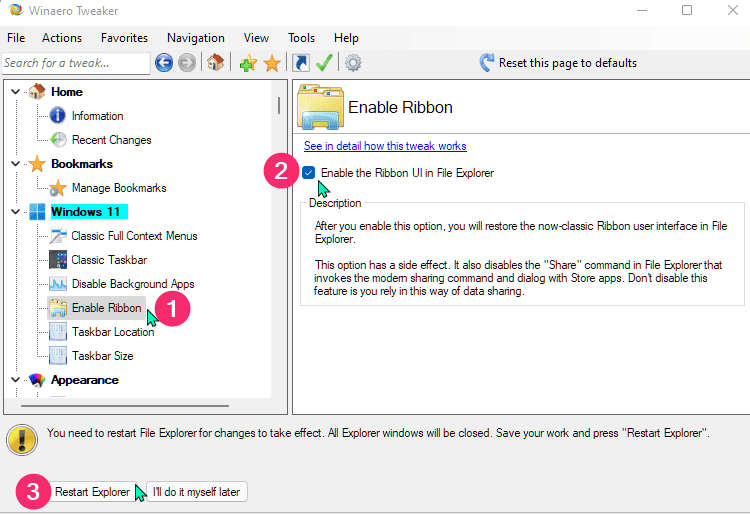Click the Disable Background Apps graph icon
This screenshot has height=514, width=750.
pos(58,284)
